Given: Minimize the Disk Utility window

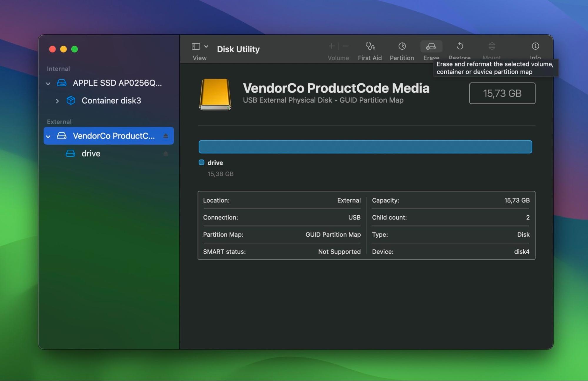Looking at the screenshot, I should [x=64, y=49].
